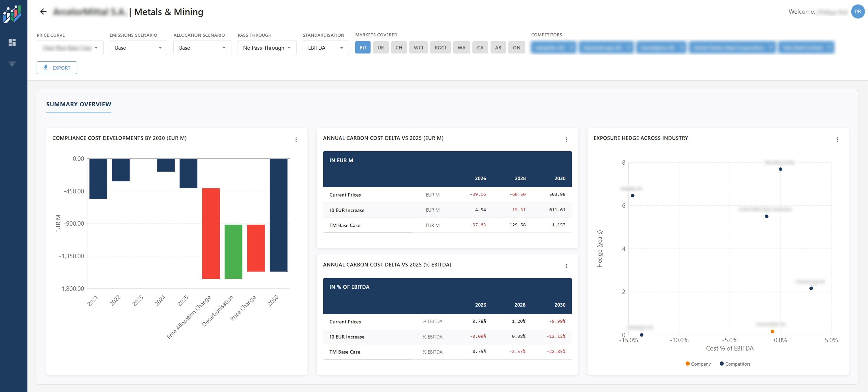Open the filter icon in the left sidebar
The image size is (868, 392).
(x=12, y=63)
